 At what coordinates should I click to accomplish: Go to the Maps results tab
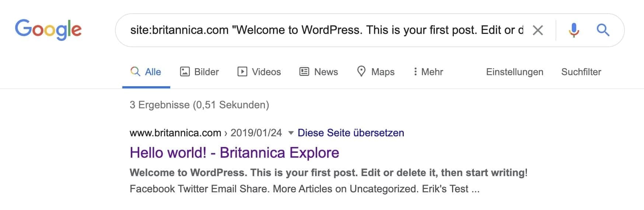tap(376, 72)
